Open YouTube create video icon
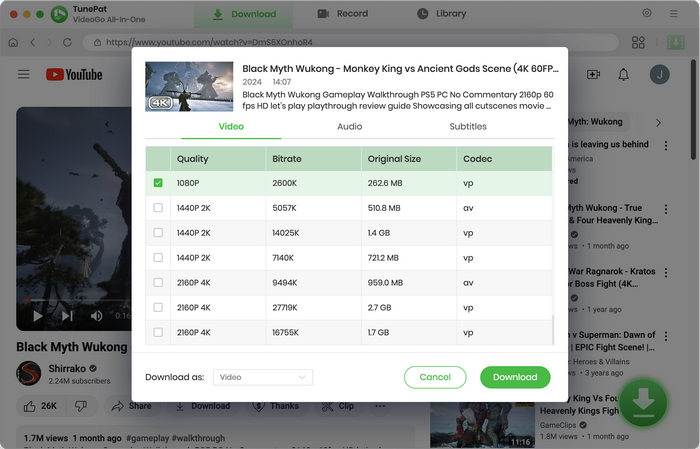 (593, 74)
